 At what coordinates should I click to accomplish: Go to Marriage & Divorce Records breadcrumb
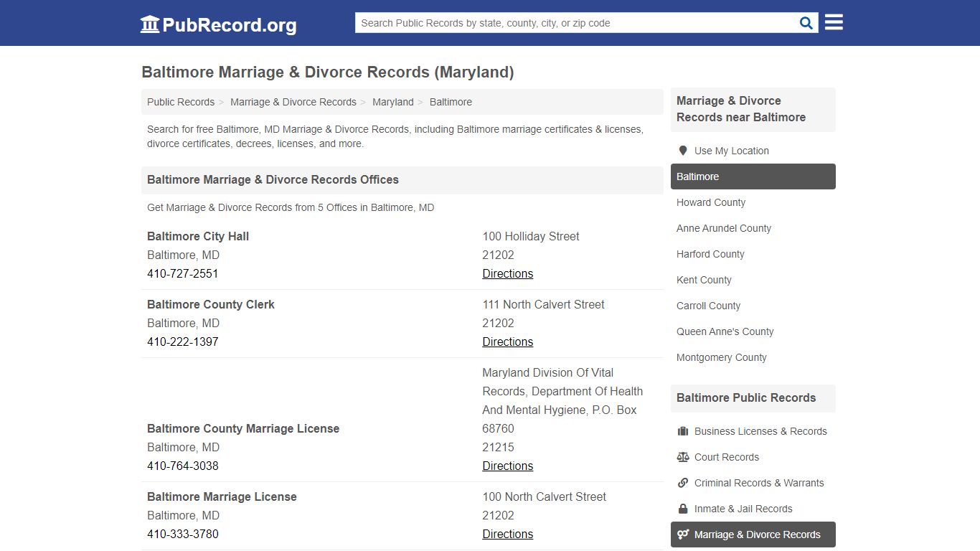point(293,102)
